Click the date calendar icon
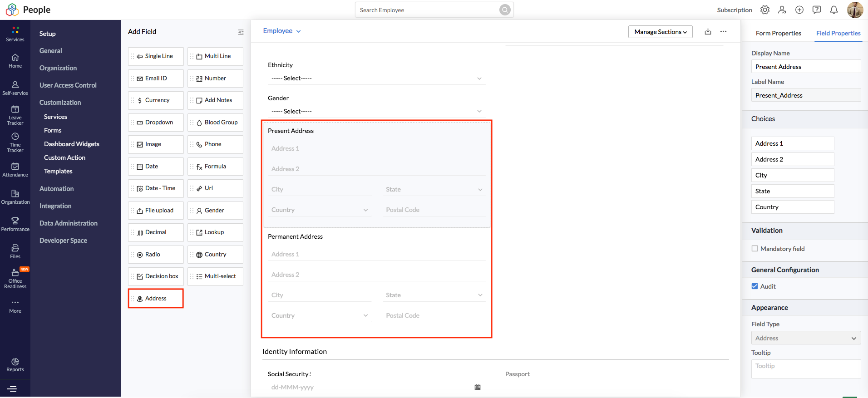The image size is (868, 398). click(478, 387)
